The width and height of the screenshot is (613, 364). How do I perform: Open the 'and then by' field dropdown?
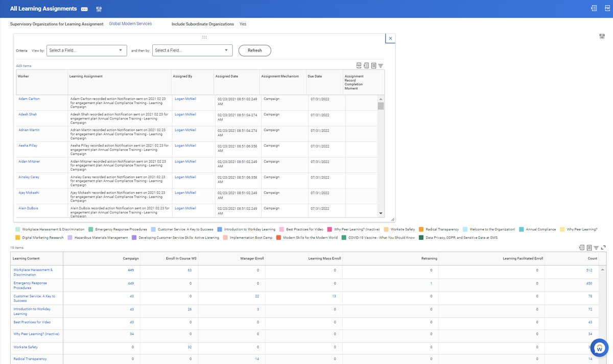coord(192,51)
